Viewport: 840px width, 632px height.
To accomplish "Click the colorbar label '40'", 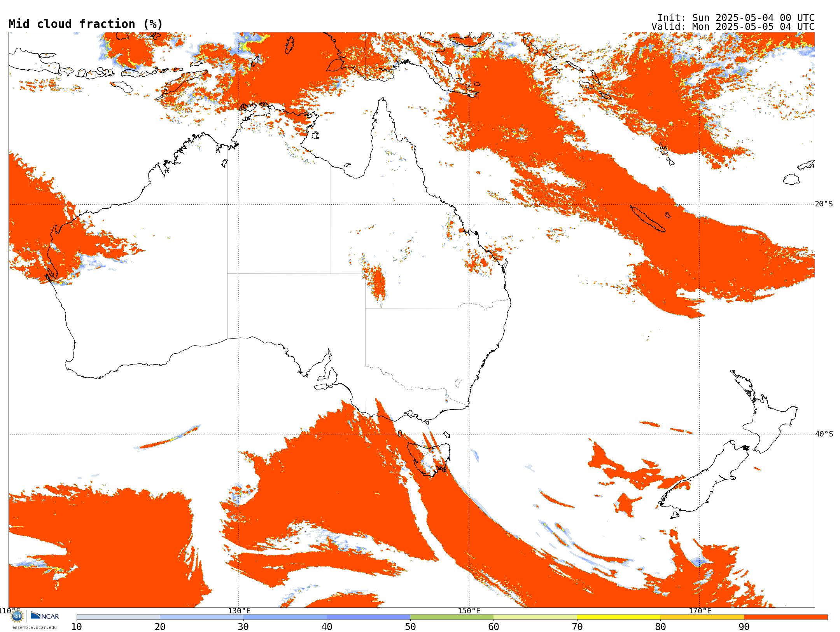I will tap(327, 627).
